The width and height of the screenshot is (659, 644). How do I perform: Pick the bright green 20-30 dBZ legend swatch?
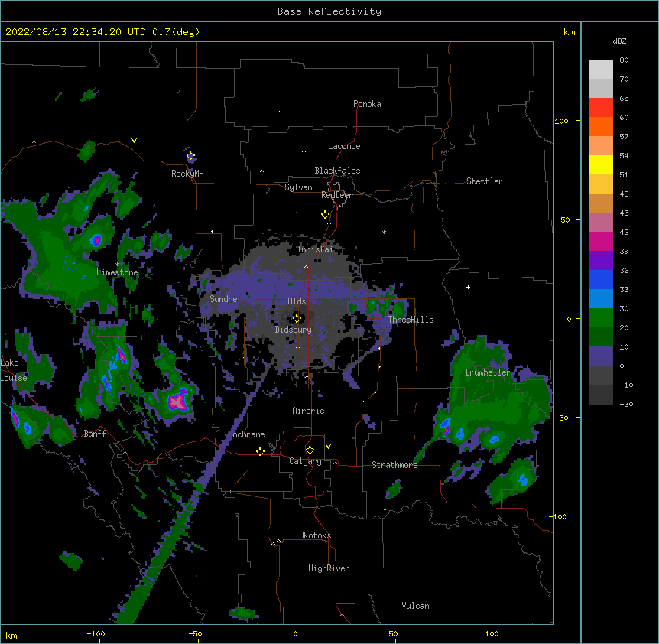pyautogui.click(x=601, y=318)
